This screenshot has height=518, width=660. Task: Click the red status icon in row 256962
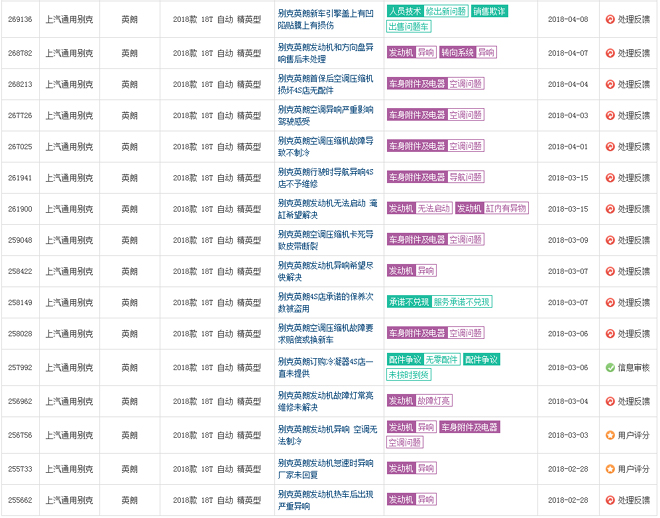tap(610, 401)
